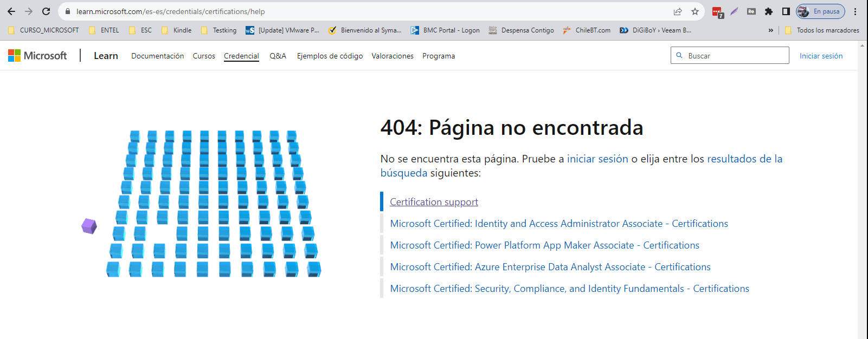The image size is (868, 339).
Task: Open the Documentación menu item
Action: click(x=157, y=56)
